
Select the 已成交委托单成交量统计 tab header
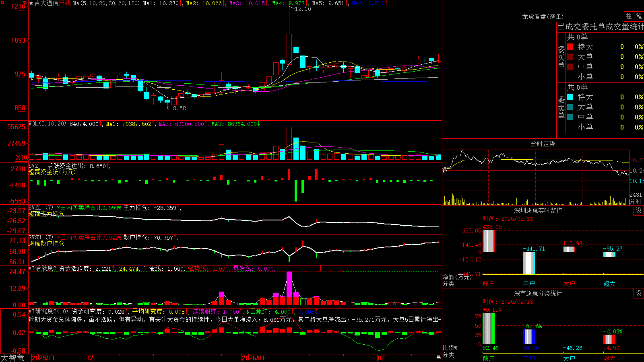coord(601,27)
